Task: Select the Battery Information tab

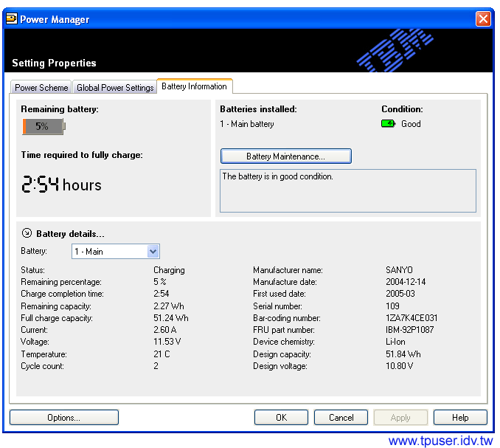Action: (x=194, y=86)
